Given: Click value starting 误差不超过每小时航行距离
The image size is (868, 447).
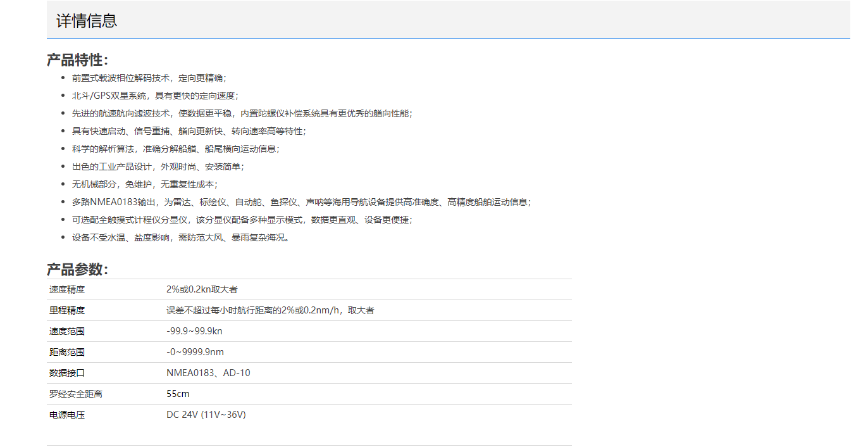Looking at the screenshot, I should [x=270, y=310].
